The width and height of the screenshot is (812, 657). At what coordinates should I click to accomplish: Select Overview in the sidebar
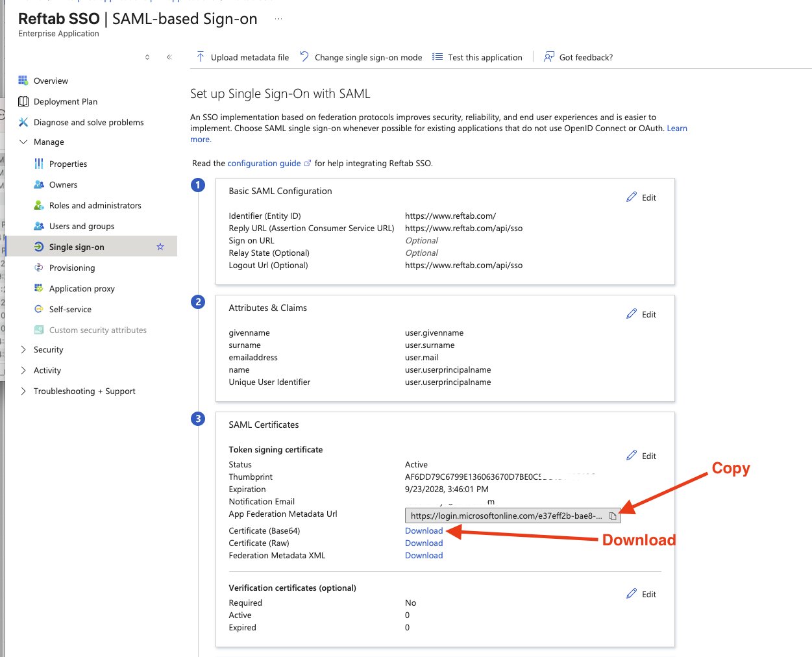pyautogui.click(x=49, y=81)
